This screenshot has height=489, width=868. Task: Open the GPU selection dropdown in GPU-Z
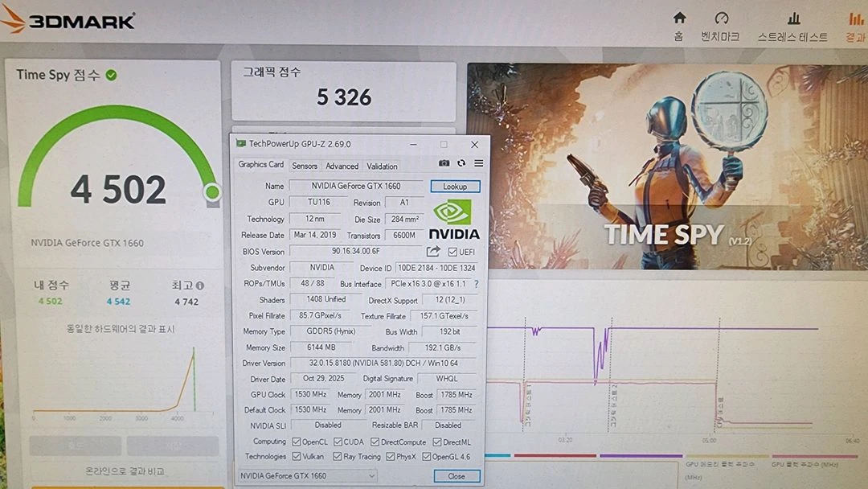pyautogui.click(x=307, y=475)
